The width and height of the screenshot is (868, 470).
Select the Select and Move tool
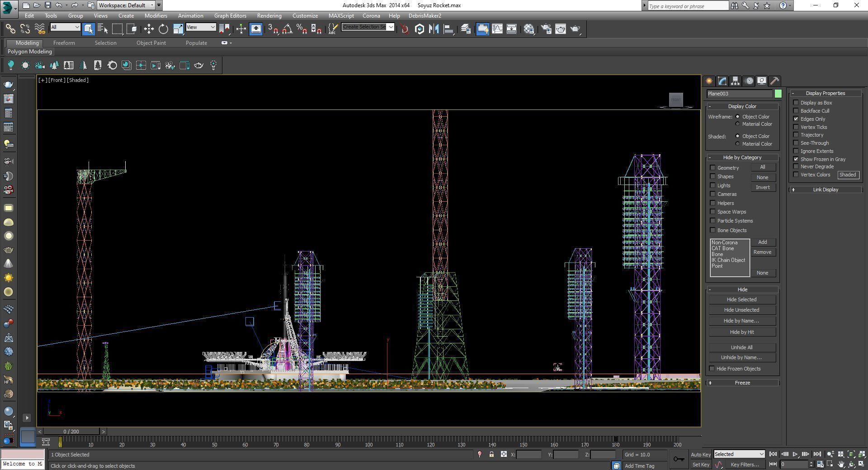click(149, 29)
